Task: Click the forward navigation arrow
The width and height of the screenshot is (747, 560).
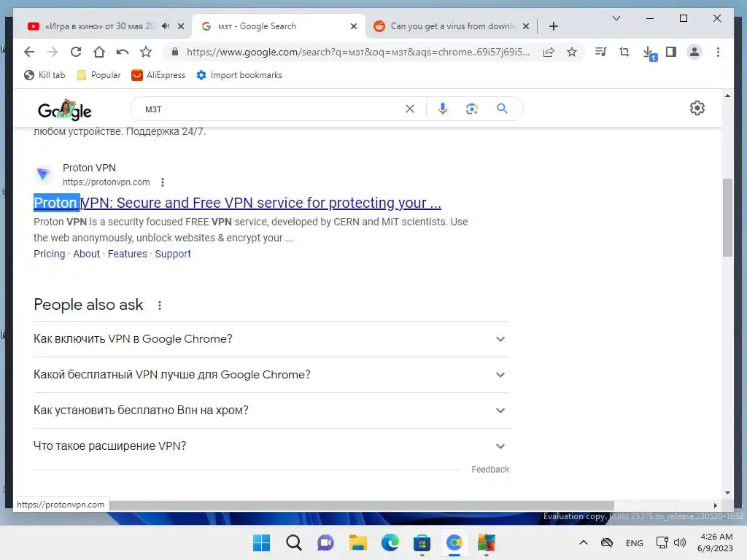Action: click(53, 52)
